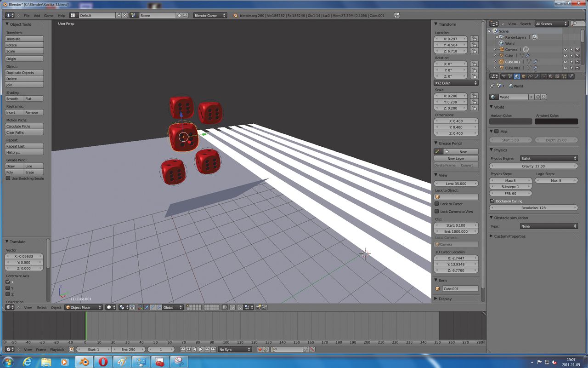Open the Scene properties tab icon
Screen dimensions: 588x368
510,76
